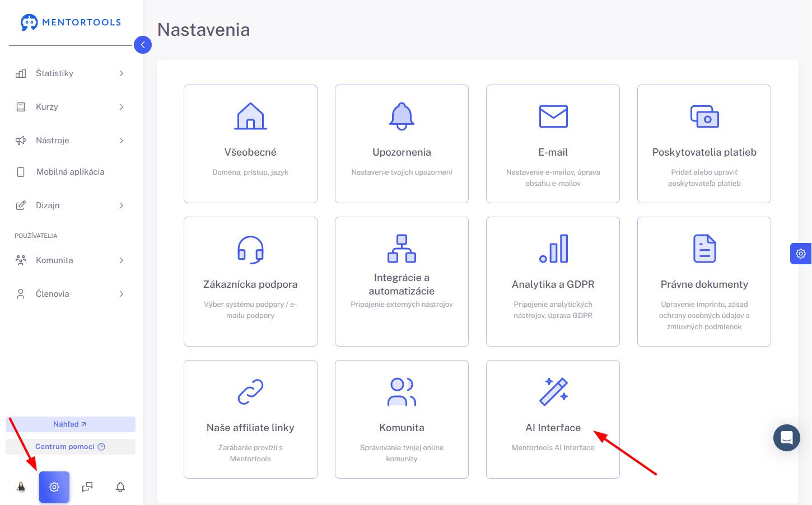Expand the Kurzy submenu arrow

[x=122, y=107]
